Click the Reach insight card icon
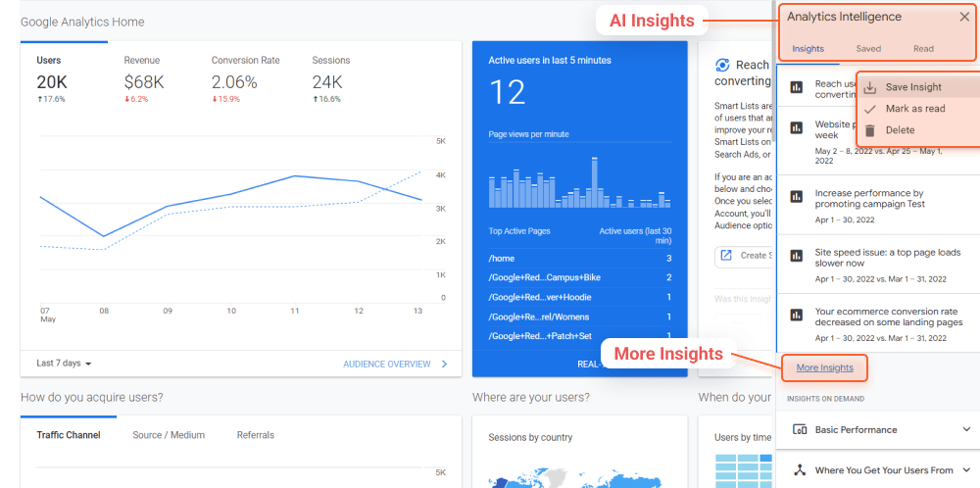Screen dimensions: 980x488 click(722, 66)
